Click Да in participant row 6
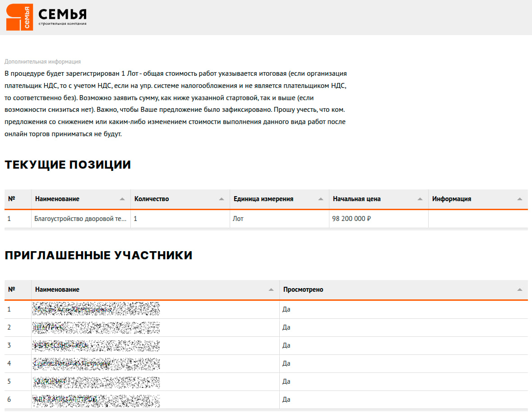 click(x=286, y=400)
